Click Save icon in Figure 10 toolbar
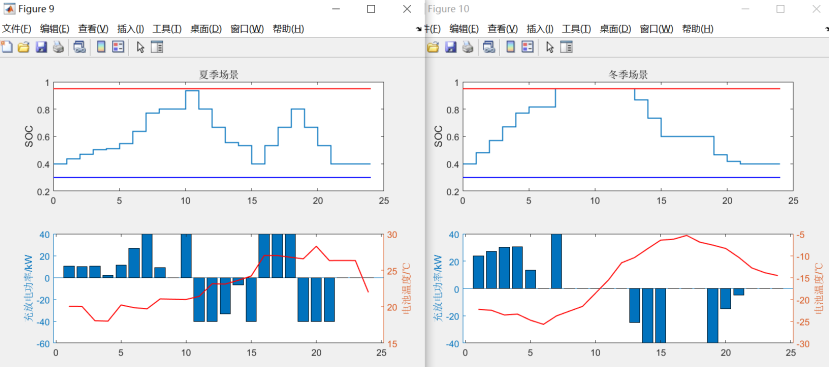Screen dimensions: 830x367 (x=450, y=47)
